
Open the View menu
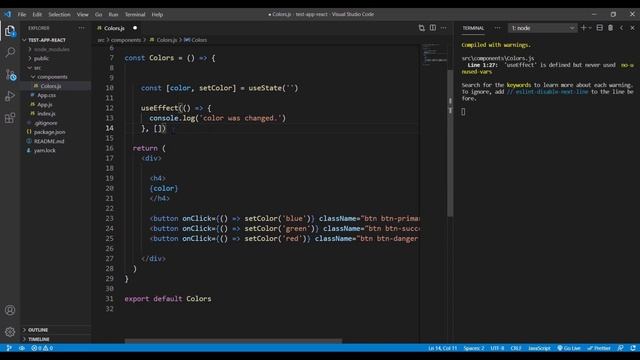coord(82,14)
